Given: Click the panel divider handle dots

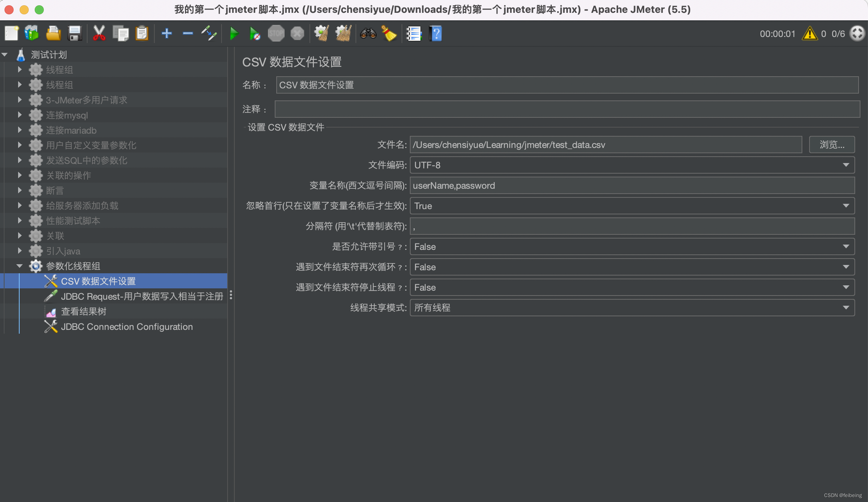Looking at the screenshot, I should pyautogui.click(x=231, y=295).
